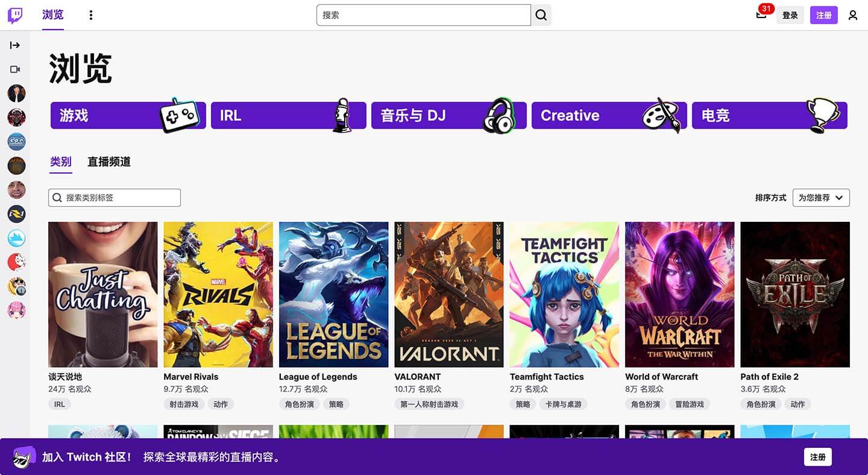Open the notifications inbox with 31 badge
The image size is (868, 475).
pyautogui.click(x=762, y=14)
